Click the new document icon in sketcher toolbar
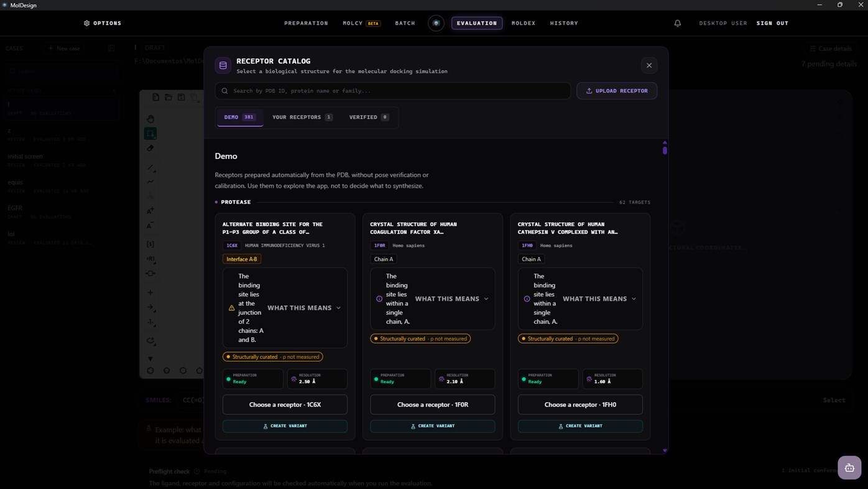 click(x=155, y=98)
